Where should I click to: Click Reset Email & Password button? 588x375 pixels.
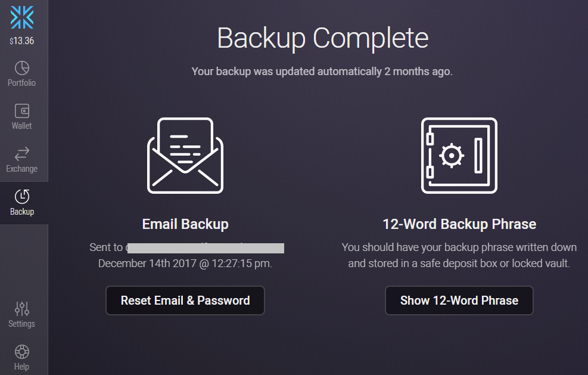click(x=185, y=300)
